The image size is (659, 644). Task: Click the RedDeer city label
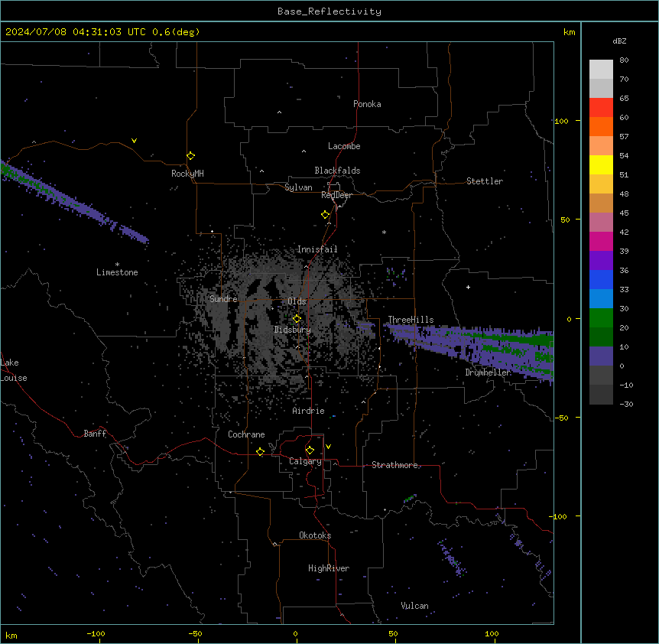pos(336,195)
